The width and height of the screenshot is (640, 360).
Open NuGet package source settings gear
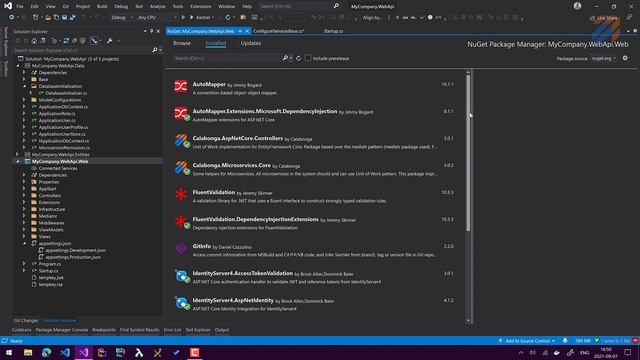(625, 58)
